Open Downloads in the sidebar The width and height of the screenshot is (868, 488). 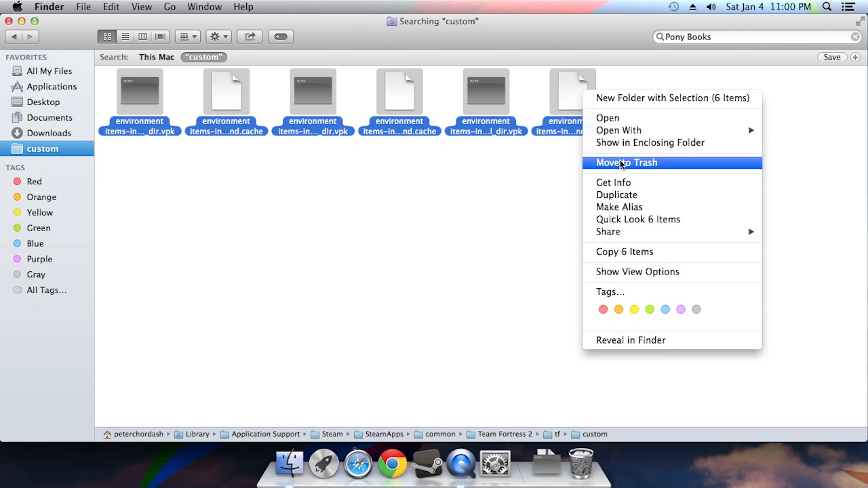(x=47, y=134)
